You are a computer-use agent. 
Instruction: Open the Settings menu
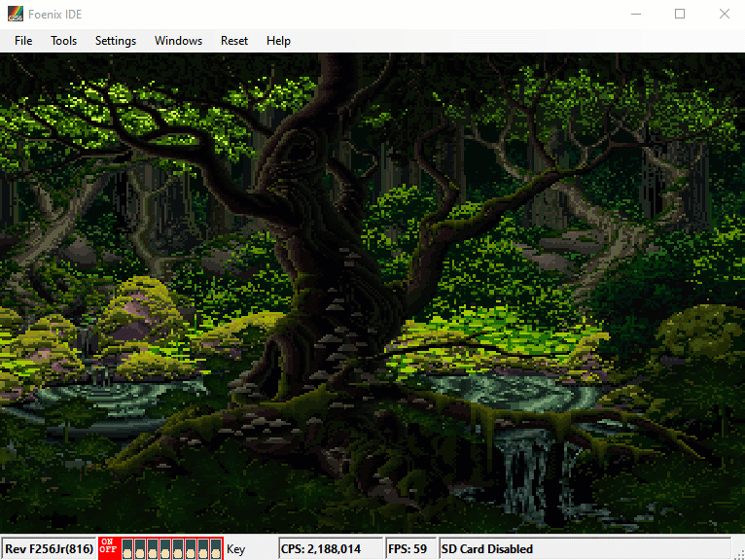[x=116, y=41]
